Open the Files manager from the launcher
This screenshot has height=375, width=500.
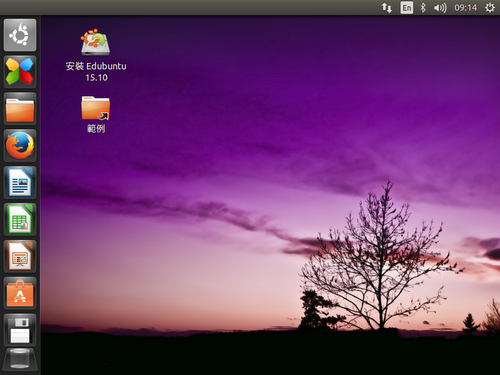20,109
